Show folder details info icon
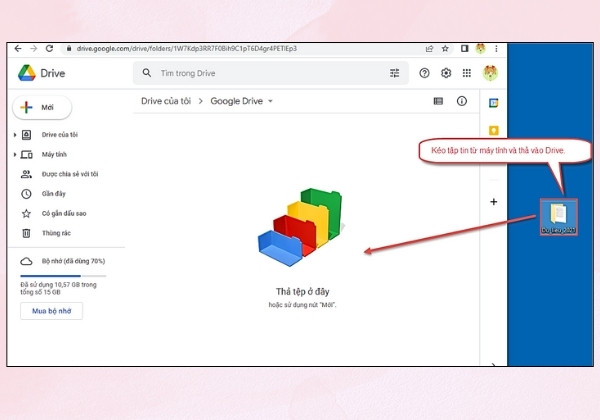 click(x=461, y=101)
